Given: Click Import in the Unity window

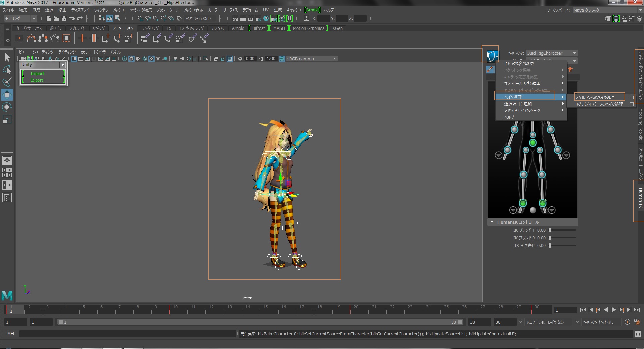Looking at the screenshot, I should 37,74.
